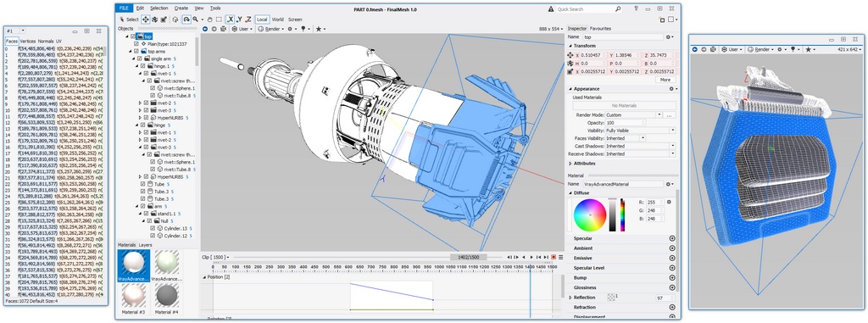
Task: Open the User camera dropdown in main viewport
Action: tap(242, 29)
